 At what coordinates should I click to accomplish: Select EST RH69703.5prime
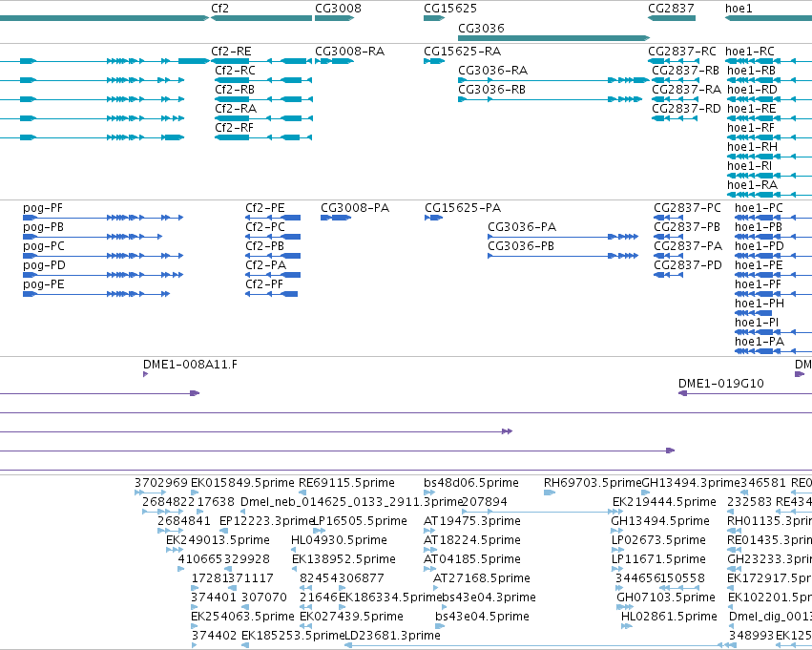(x=593, y=483)
